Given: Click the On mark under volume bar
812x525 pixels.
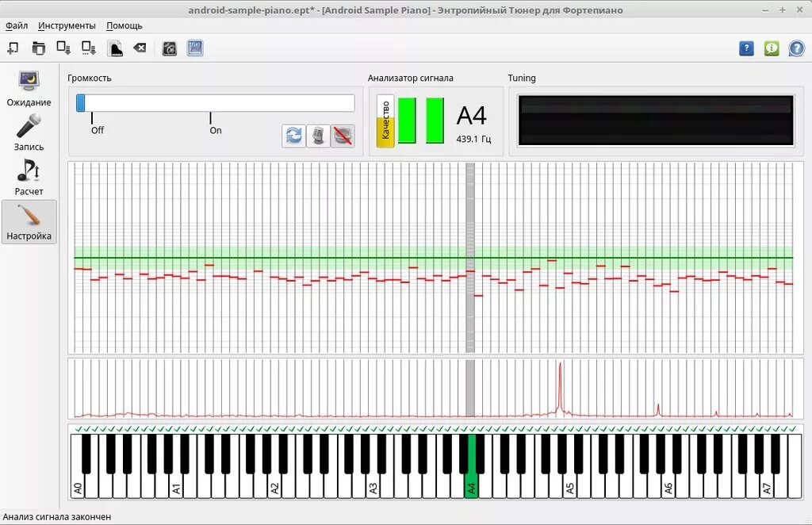Looking at the screenshot, I should tap(216, 130).
